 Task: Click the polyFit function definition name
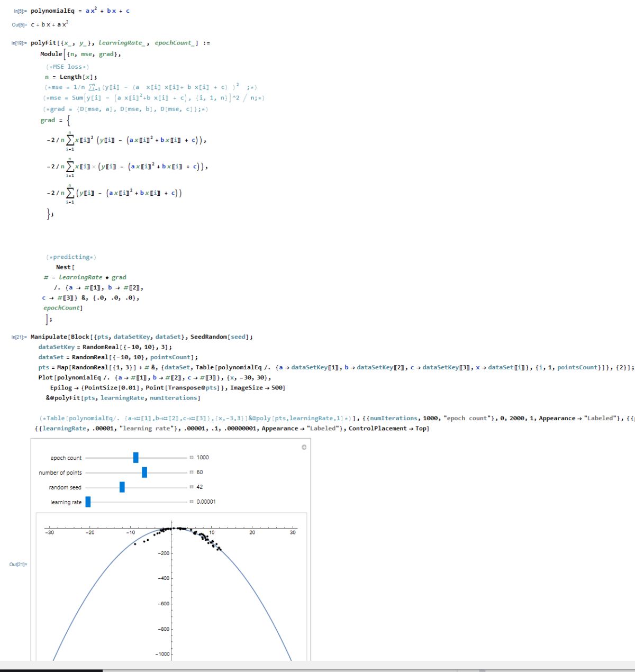click(x=42, y=43)
